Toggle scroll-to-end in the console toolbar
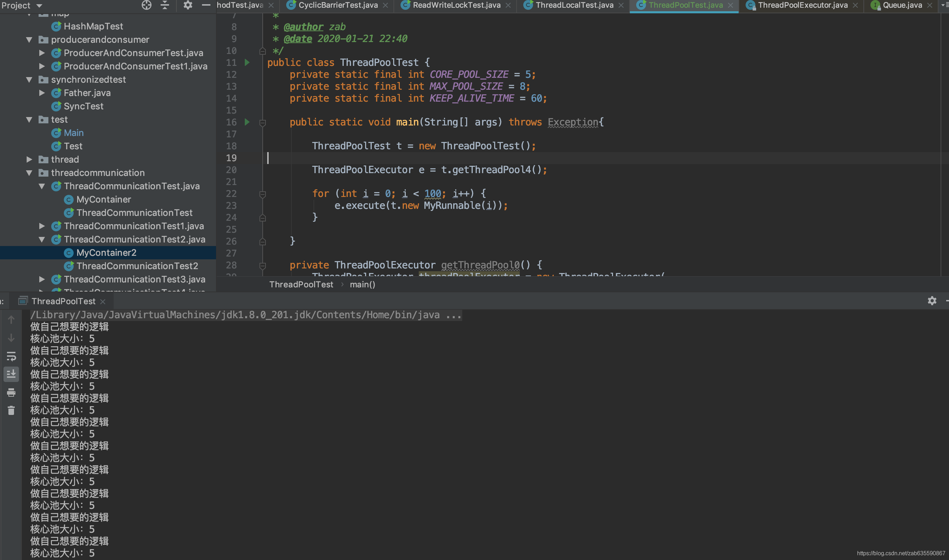Image resolution: width=949 pixels, height=560 pixels. click(11, 374)
